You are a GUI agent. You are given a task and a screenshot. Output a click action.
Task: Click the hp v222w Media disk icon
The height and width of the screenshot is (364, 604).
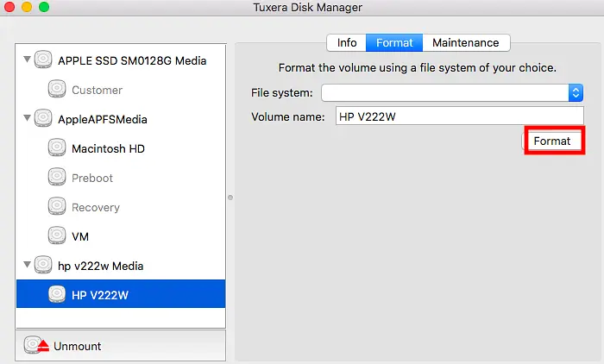43,265
